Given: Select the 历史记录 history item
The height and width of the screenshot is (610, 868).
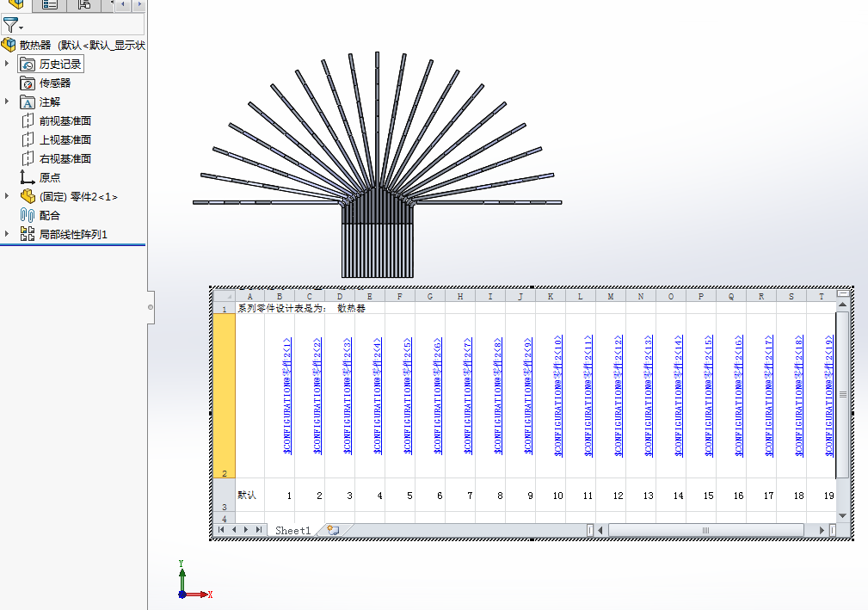Looking at the screenshot, I should [51, 65].
